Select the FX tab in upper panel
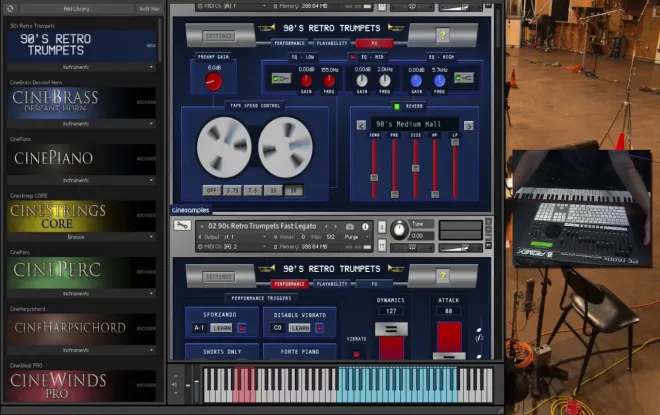 [374, 43]
